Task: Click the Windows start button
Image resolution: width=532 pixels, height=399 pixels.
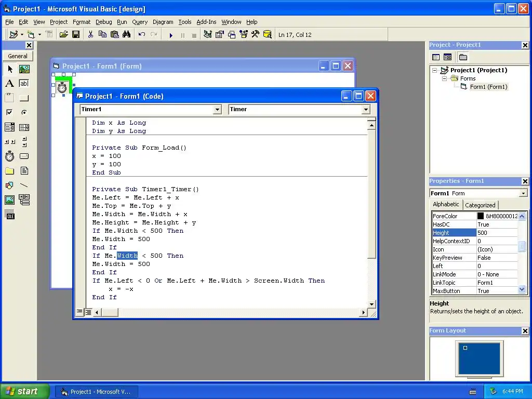Action: 24,391
